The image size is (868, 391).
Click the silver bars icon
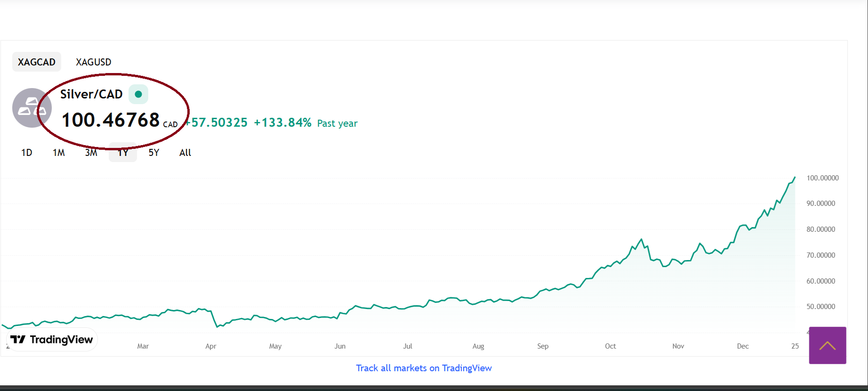31,108
